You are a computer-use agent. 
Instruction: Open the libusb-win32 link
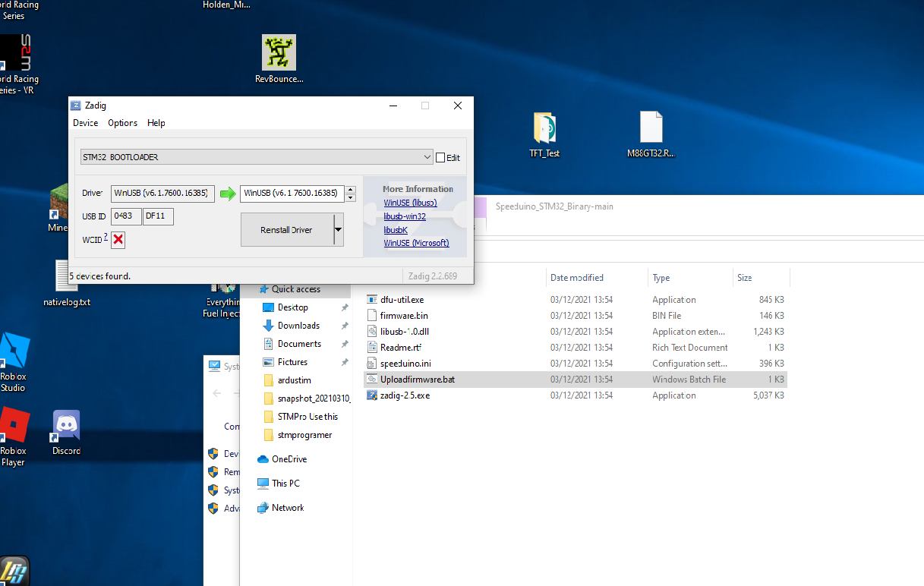pos(405,216)
